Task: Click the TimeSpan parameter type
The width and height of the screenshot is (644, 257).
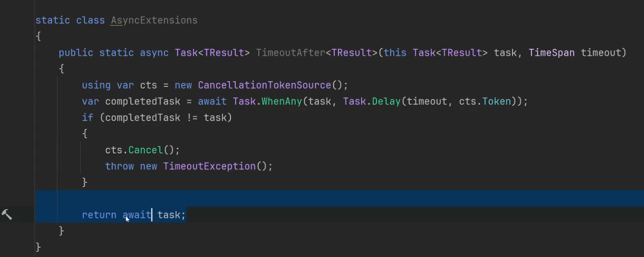Action: (551, 52)
